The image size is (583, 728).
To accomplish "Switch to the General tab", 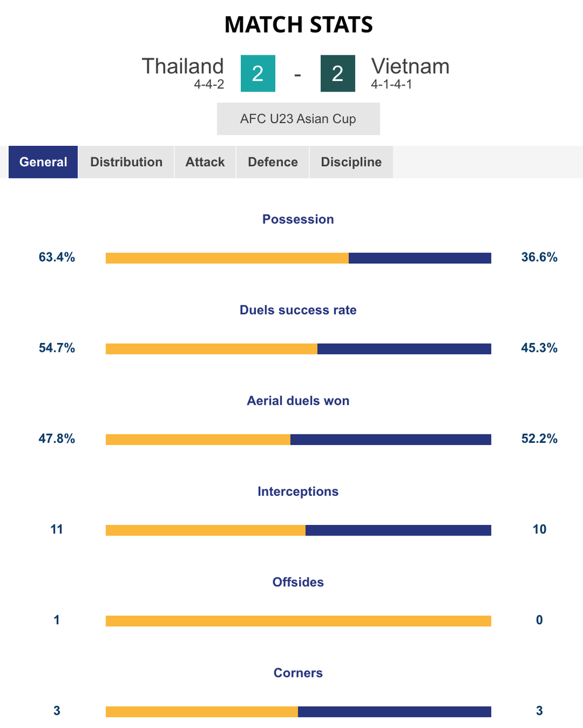I will 43,162.
